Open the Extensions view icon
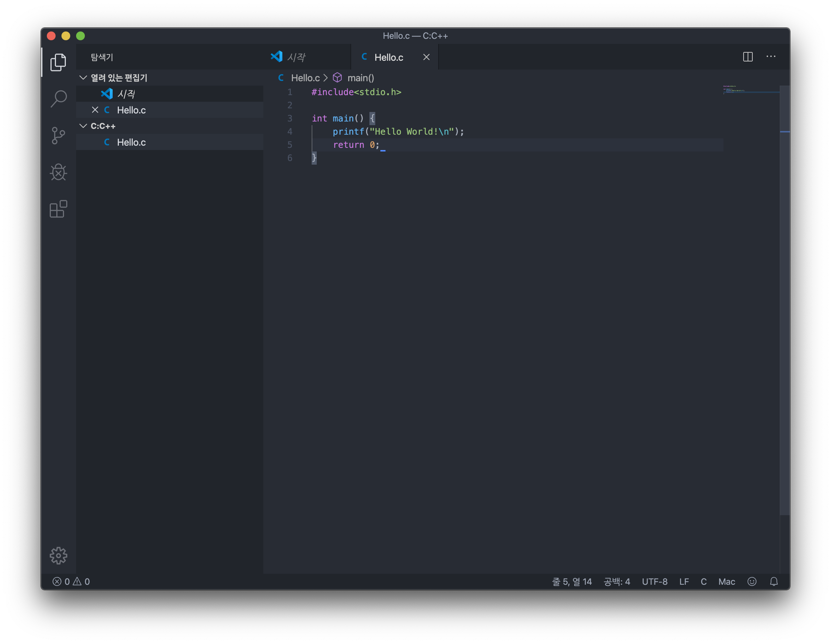831x644 pixels. pyautogui.click(x=58, y=209)
